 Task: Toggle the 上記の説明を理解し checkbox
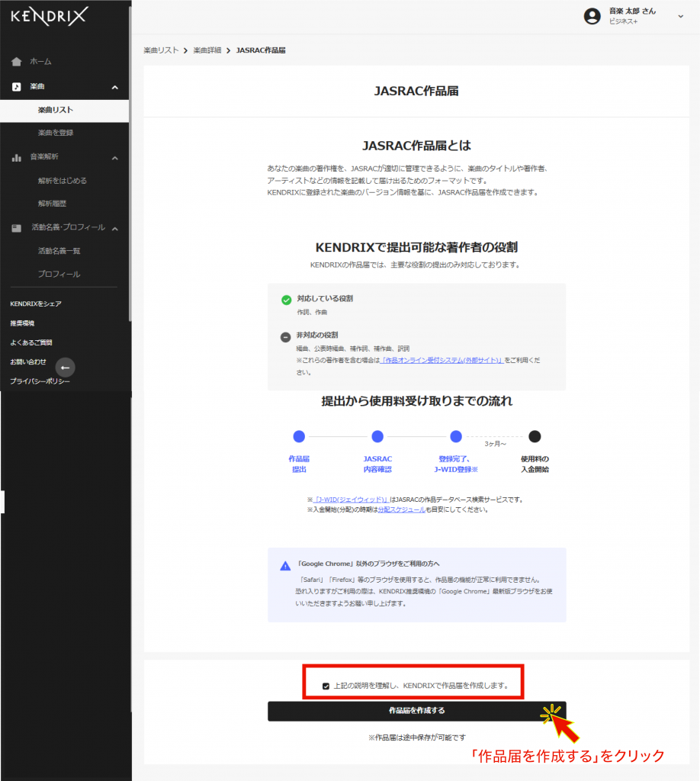[326, 686]
